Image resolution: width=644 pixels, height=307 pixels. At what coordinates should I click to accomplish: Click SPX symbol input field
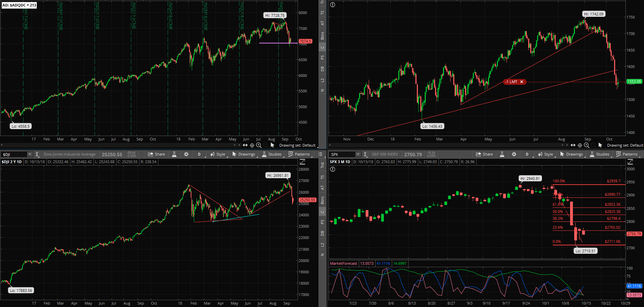(342, 155)
